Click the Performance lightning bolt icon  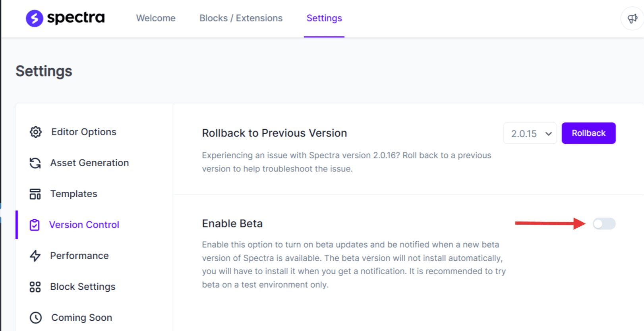[x=35, y=256]
